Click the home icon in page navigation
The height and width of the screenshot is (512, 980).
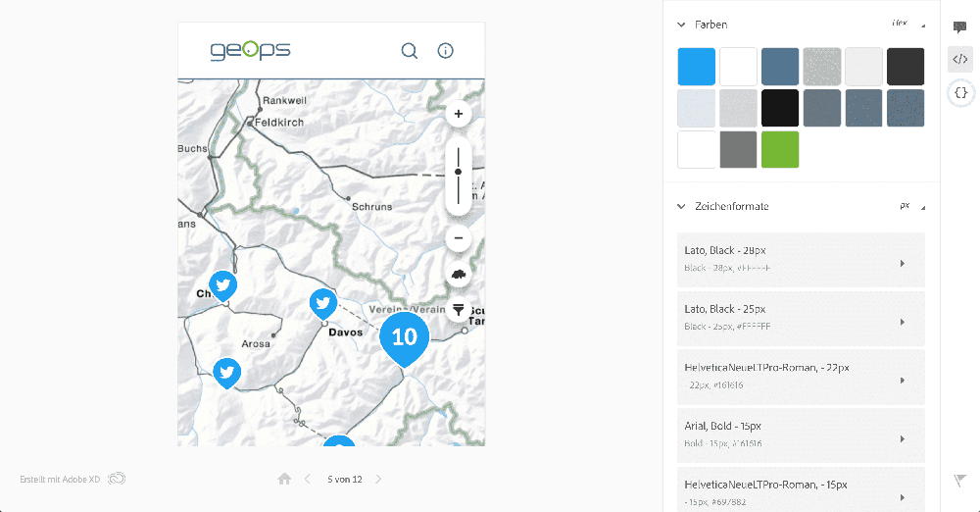[284, 479]
